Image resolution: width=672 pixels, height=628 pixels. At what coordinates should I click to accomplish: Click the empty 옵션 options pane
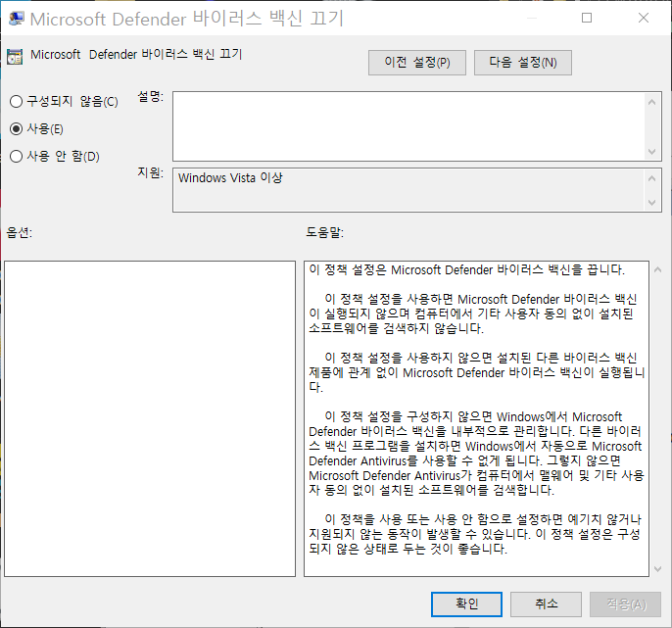point(150,418)
